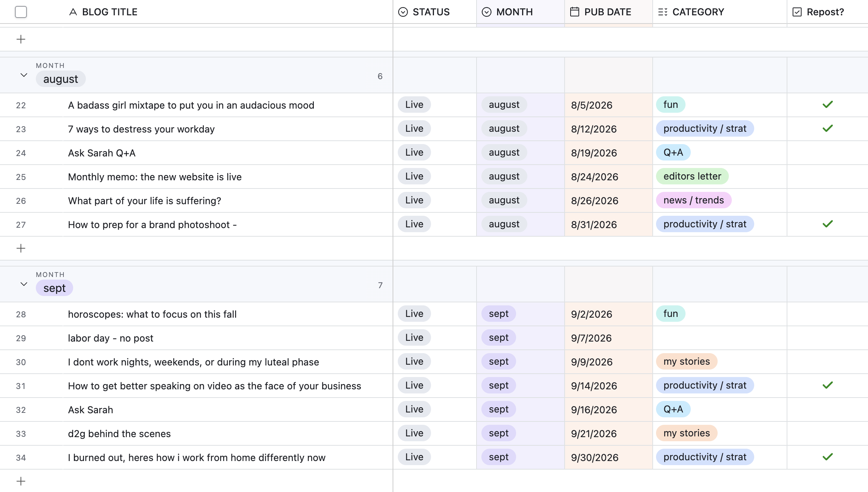Sort by the BLOG TITLE column header

coord(110,12)
